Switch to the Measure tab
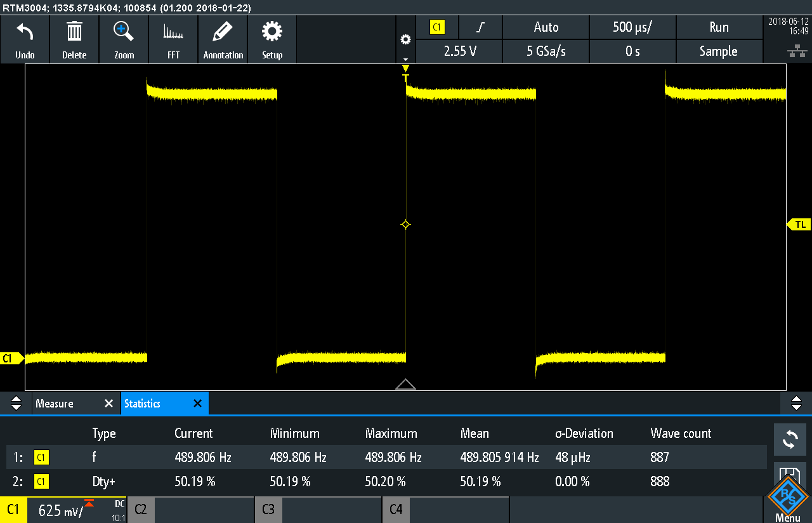The width and height of the screenshot is (812, 523). 55,404
